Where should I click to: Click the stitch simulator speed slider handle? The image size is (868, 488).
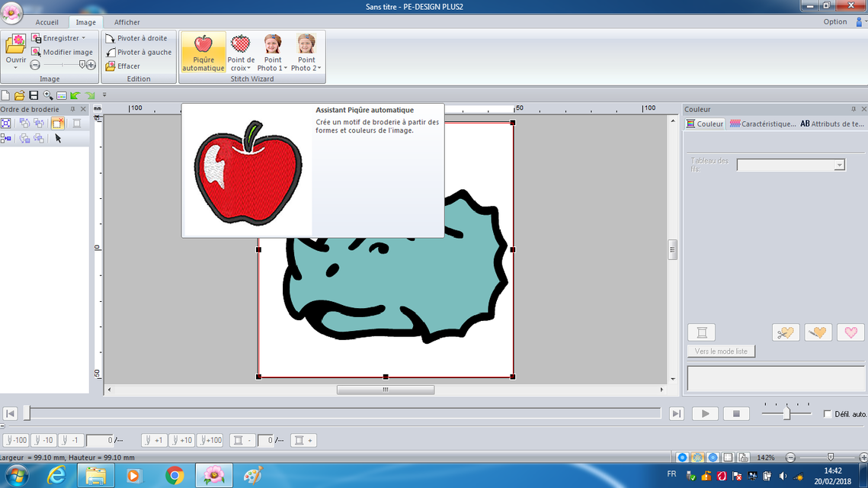[786, 413]
